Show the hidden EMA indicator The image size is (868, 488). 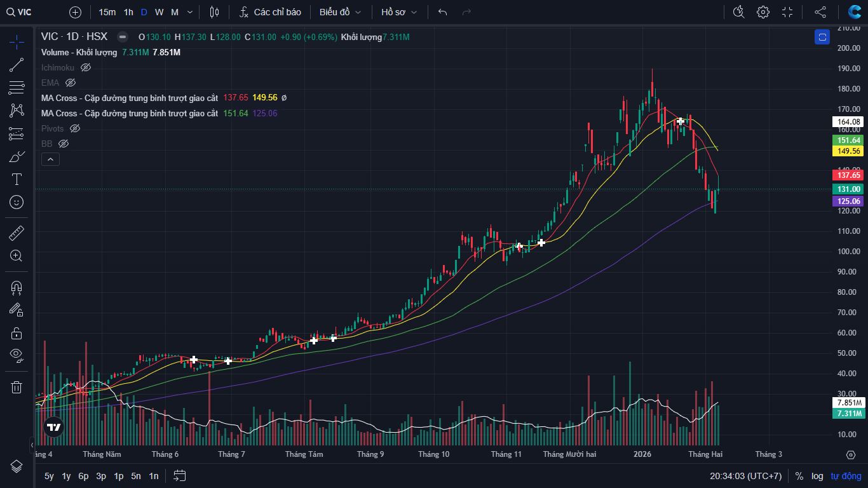(71, 83)
